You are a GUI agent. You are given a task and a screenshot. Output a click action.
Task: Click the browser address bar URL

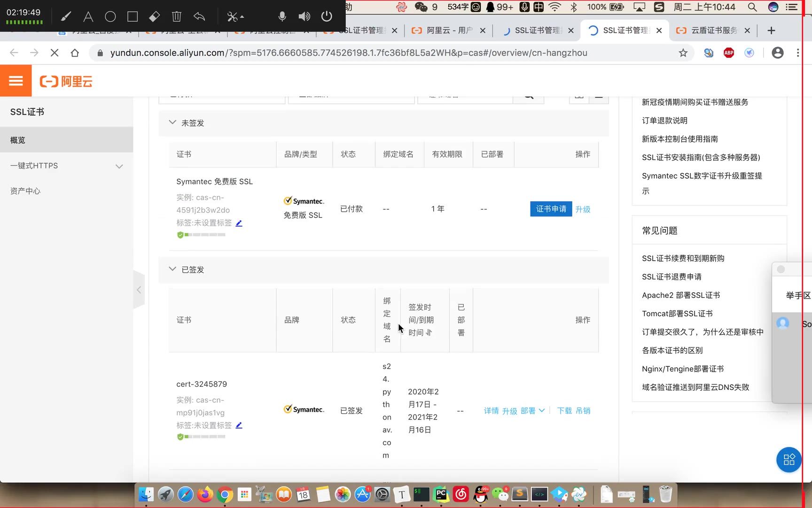(x=348, y=53)
